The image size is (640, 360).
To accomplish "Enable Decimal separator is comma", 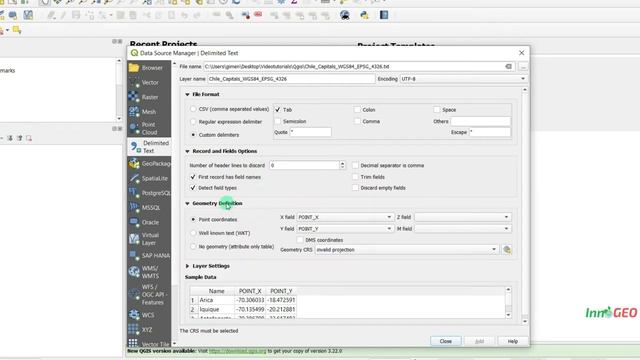I will (355, 165).
